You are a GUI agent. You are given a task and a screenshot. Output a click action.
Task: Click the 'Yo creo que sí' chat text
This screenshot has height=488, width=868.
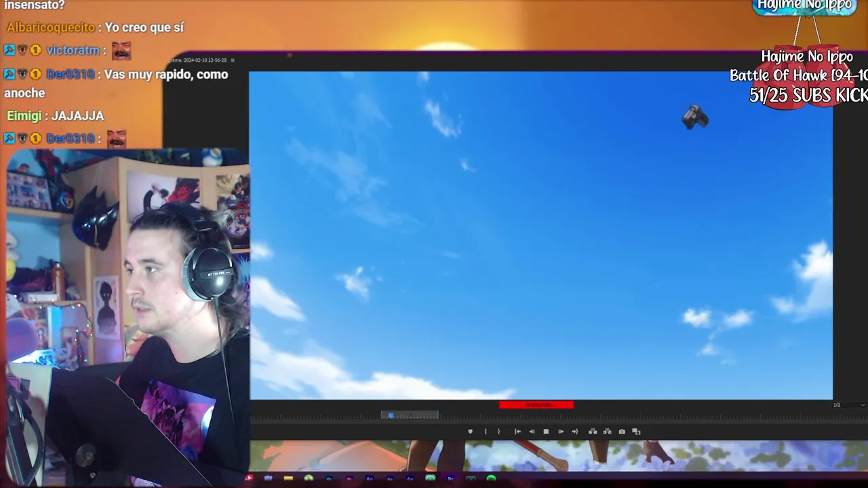click(x=144, y=28)
